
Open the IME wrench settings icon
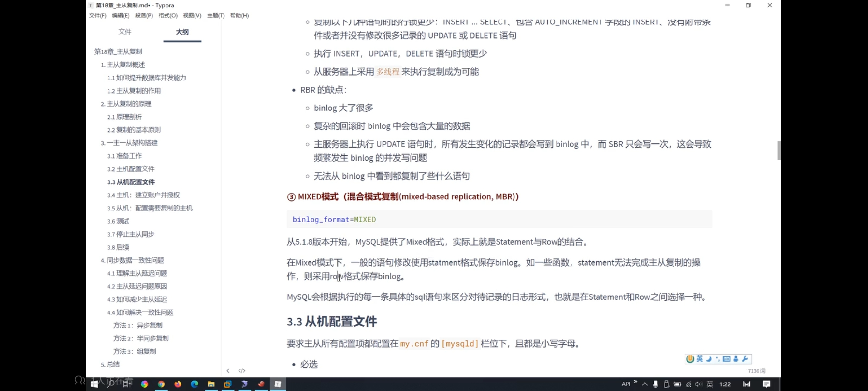coord(745,359)
